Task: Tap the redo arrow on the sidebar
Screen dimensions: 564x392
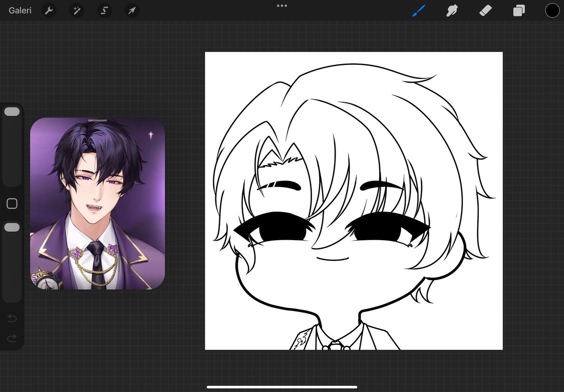Action: click(12, 337)
